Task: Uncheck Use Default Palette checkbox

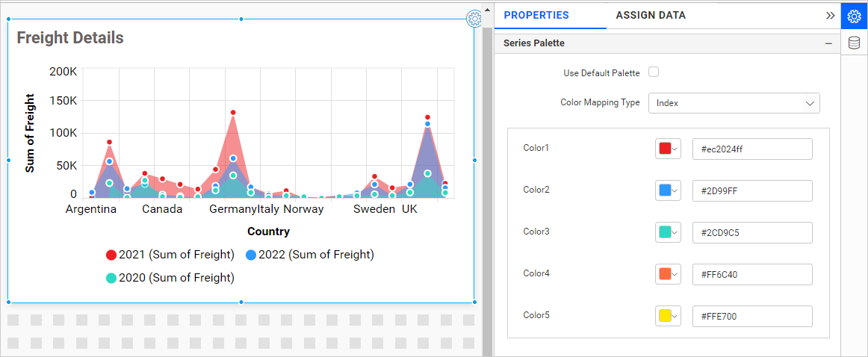Action: tap(654, 72)
